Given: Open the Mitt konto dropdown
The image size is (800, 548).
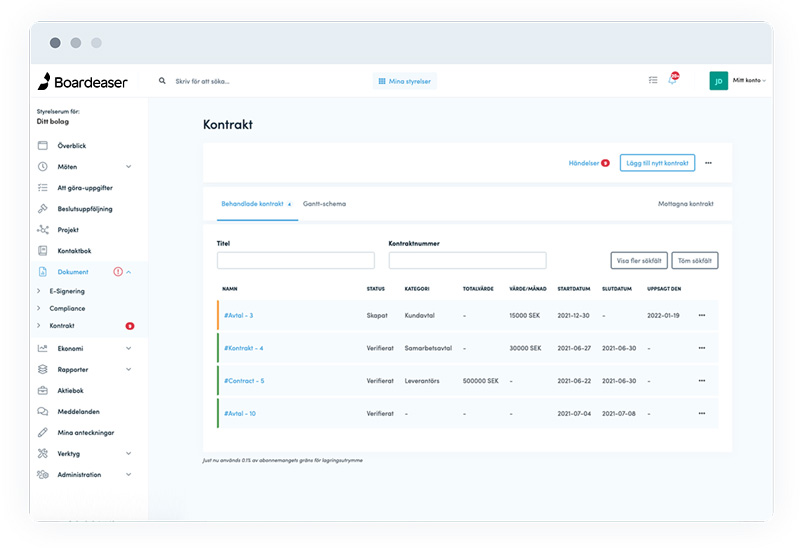Looking at the screenshot, I should click(x=749, y=81).
